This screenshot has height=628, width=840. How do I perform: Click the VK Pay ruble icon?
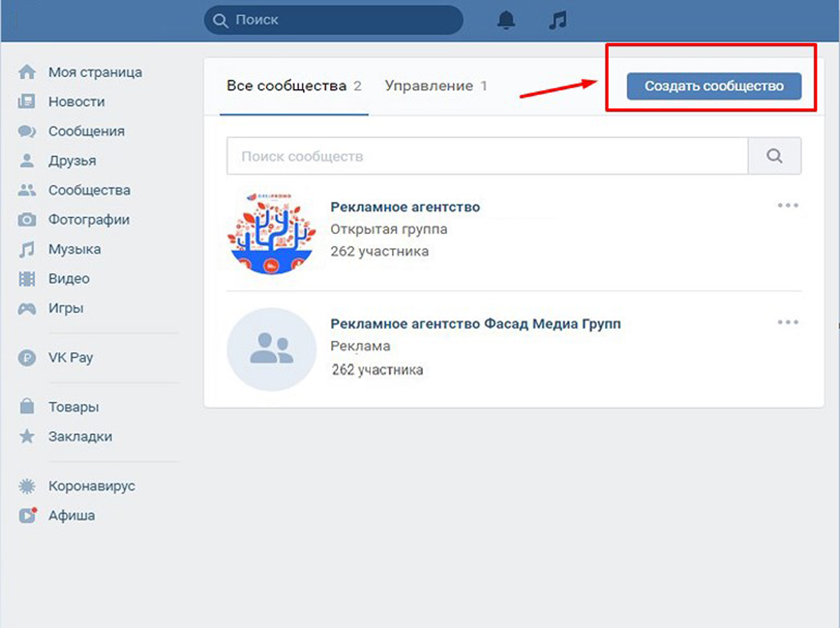pos(27,358)
